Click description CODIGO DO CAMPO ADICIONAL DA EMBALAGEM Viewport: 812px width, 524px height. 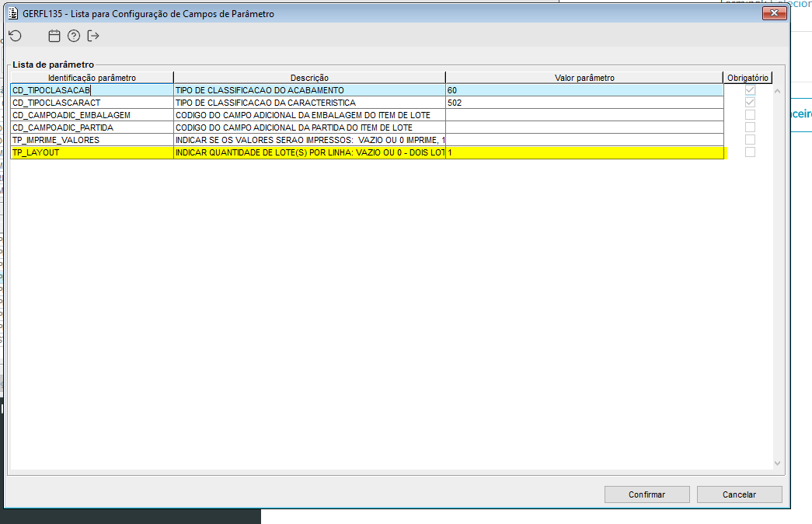310,115
